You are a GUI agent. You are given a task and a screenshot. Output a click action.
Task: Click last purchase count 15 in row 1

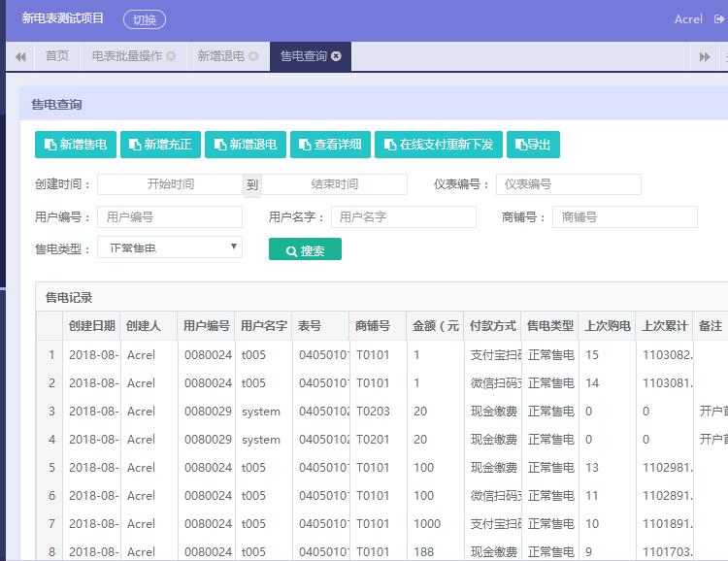[x=592, y=355]
